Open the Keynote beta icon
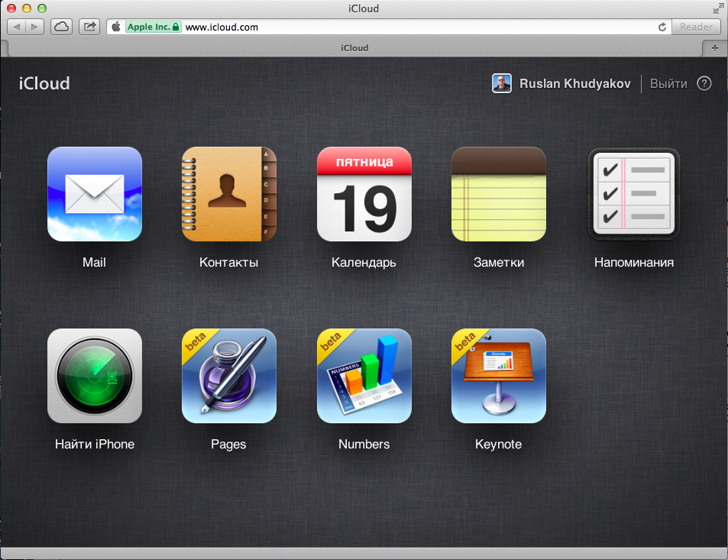 click(499, 376)
